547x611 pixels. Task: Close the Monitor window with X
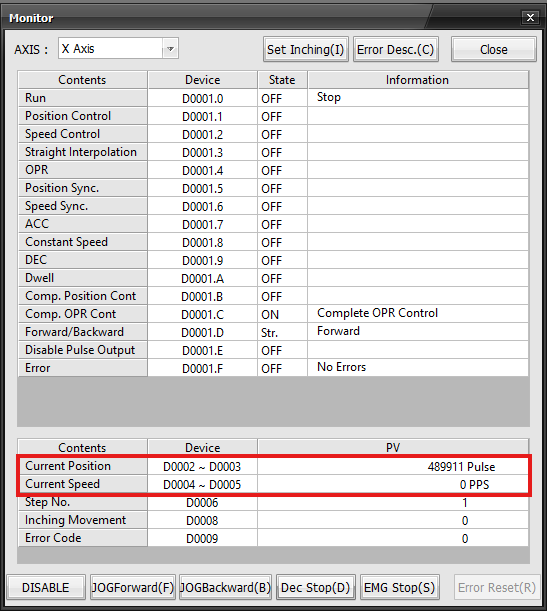(x=530, y=18)
